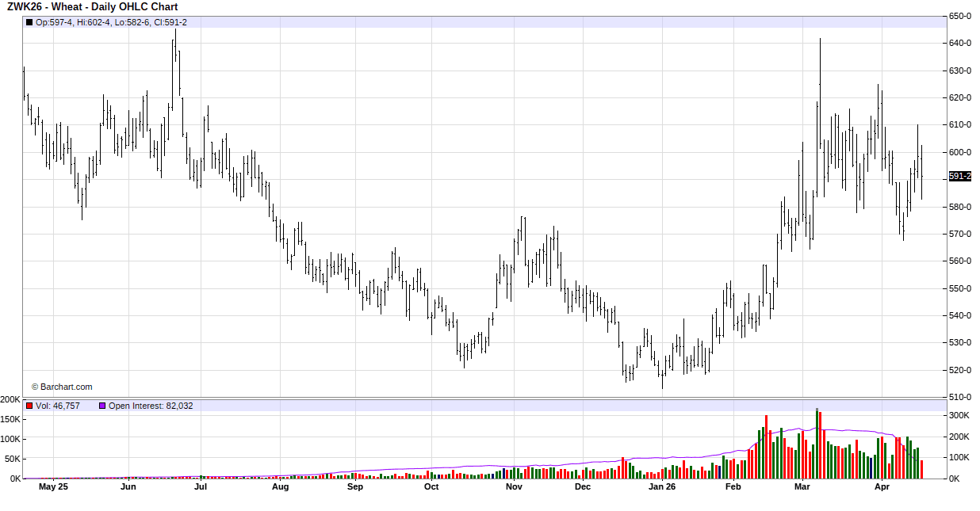Click the 510-0 price axis label

point(960,397)
